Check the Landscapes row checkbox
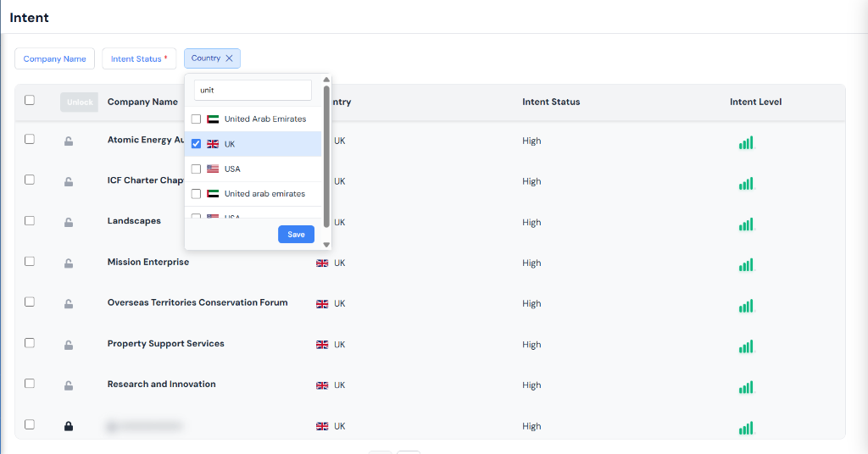 [x=30, y=220]
